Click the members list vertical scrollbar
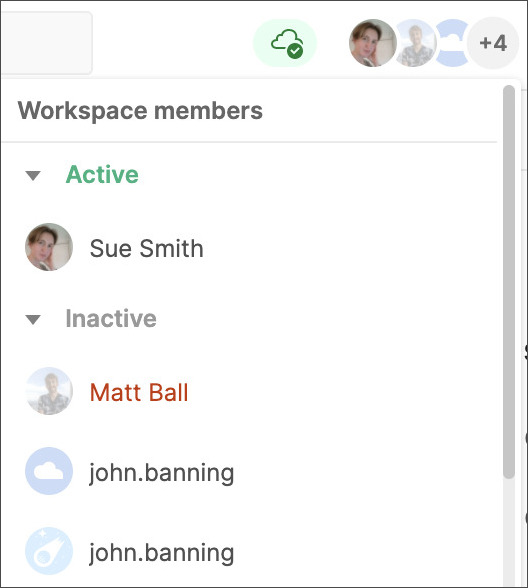The height and width of the screenshot is (588, 528). click(x=509, y=282)
